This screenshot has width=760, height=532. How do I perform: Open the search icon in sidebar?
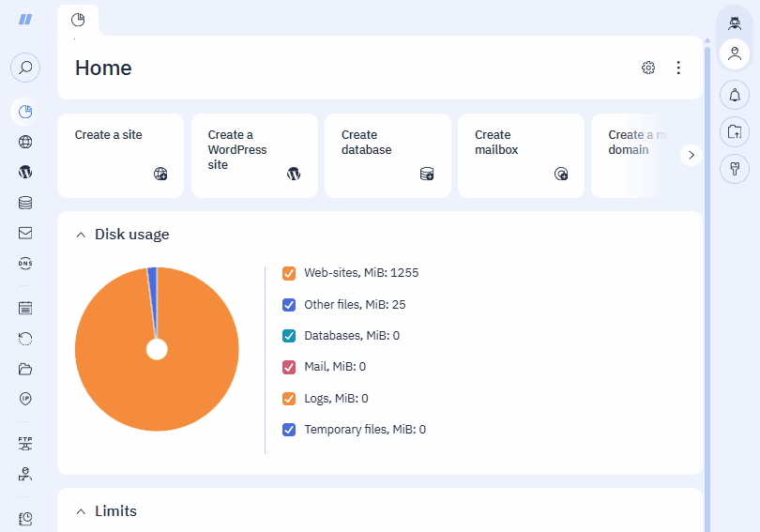(x=25, y=68)
